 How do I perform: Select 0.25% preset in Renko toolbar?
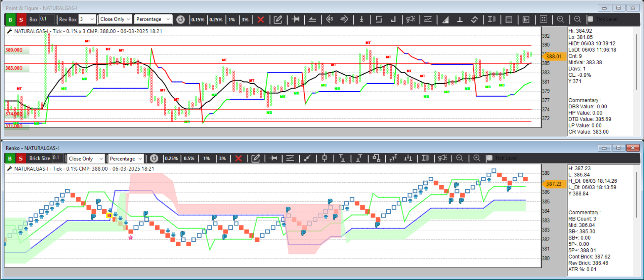tap(171, 159)
